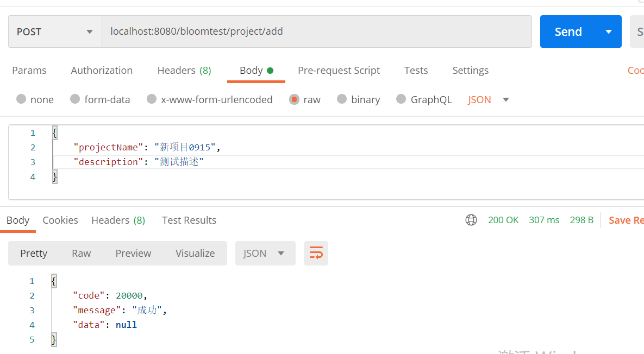This screenshot has height=354, width=644.
Task: Toggle the wrap lines icon
Action: [316, 253]
